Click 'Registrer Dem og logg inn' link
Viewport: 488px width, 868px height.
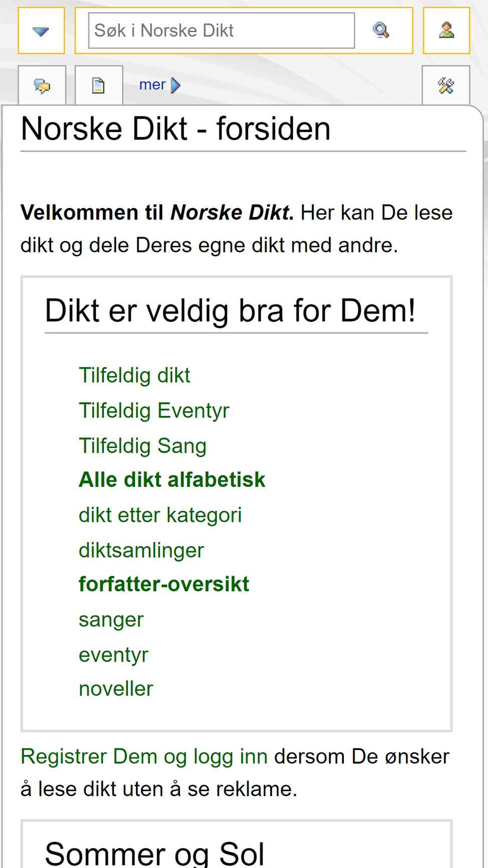click(x=144, y=756)
